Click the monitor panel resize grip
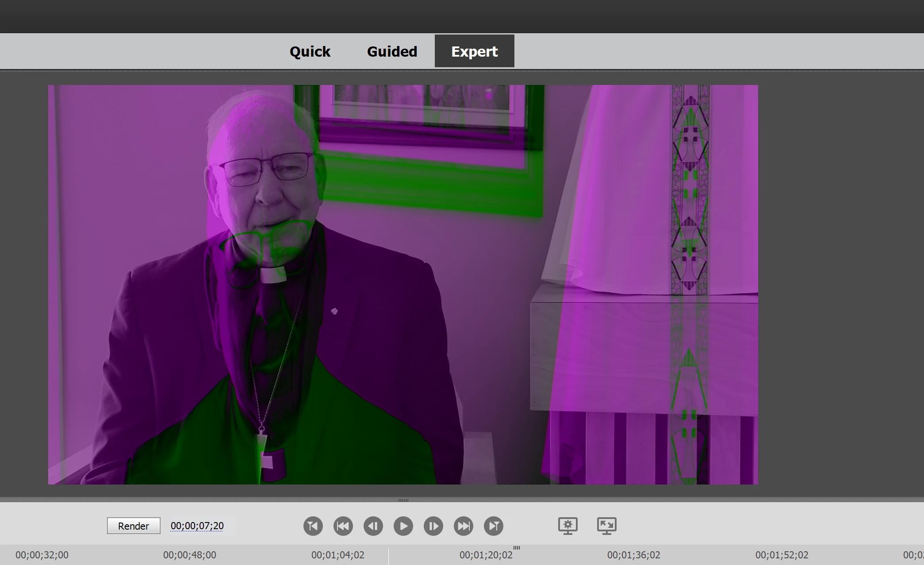The height and width of the screenshot is (565, 924). click(x=403, y=500)
